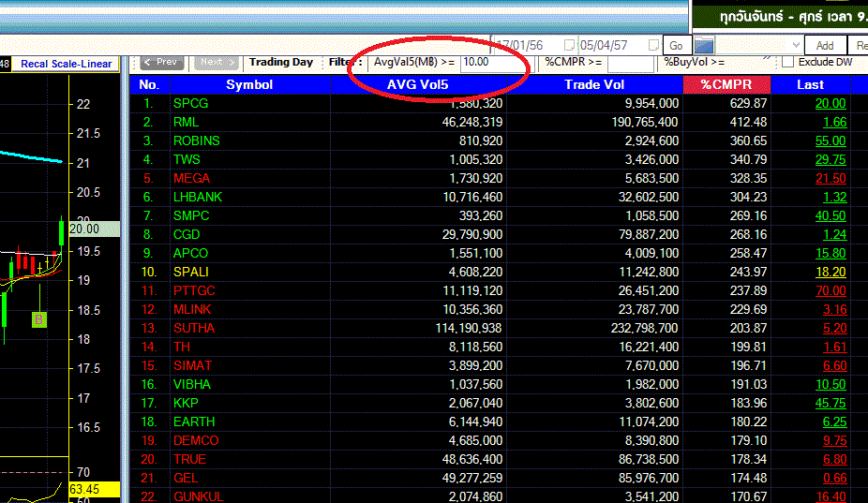Viewport: 868px width, 503px height.
Task: Select the KKP symbol
Action: [186, 404]
